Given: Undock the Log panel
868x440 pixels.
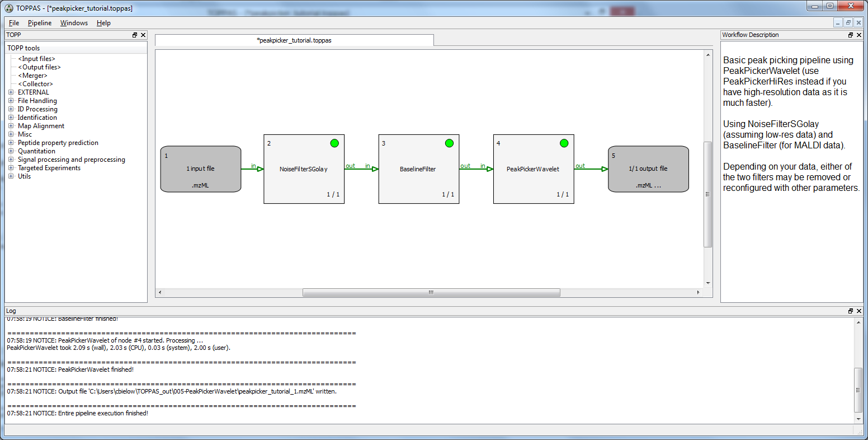Looking at the screenshot, I should point(851,311).
